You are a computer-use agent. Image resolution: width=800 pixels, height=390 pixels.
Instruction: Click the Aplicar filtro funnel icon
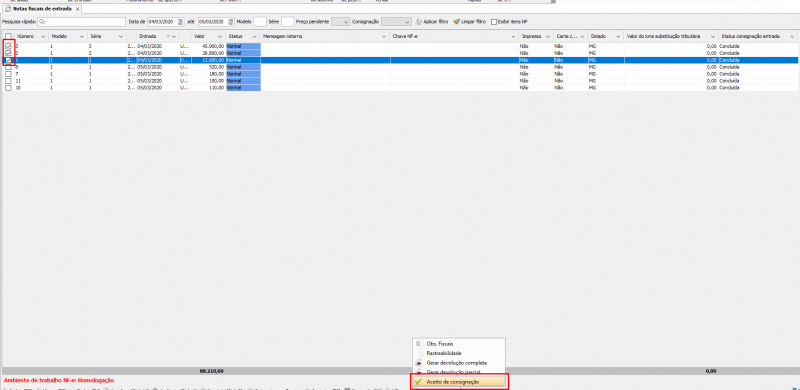[x=418, y=21]
